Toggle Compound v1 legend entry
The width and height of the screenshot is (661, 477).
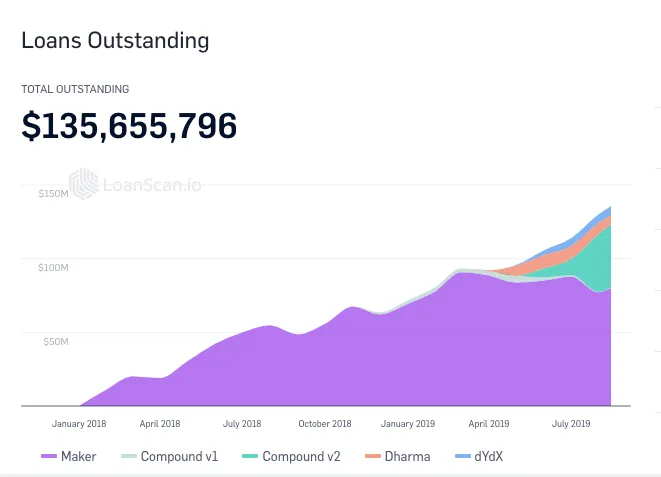pos(169,456)
